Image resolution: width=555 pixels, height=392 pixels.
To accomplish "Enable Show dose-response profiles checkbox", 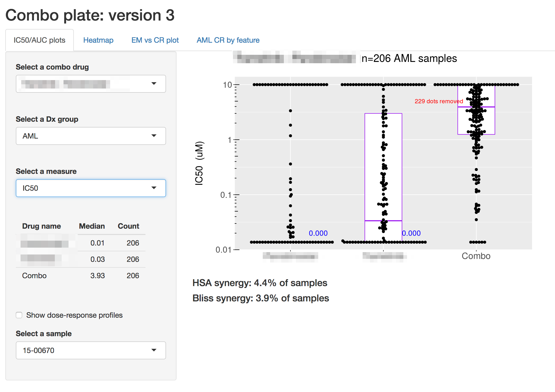I will 19,315.
